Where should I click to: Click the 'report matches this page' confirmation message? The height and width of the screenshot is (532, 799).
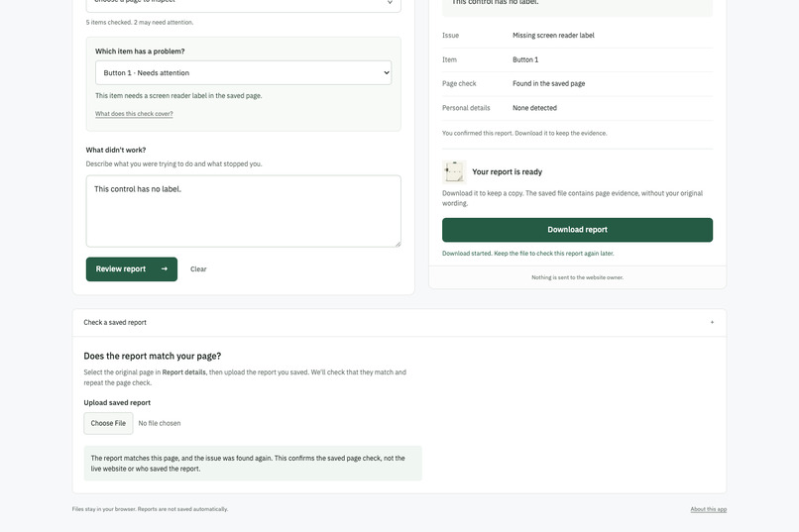[253, 464]
